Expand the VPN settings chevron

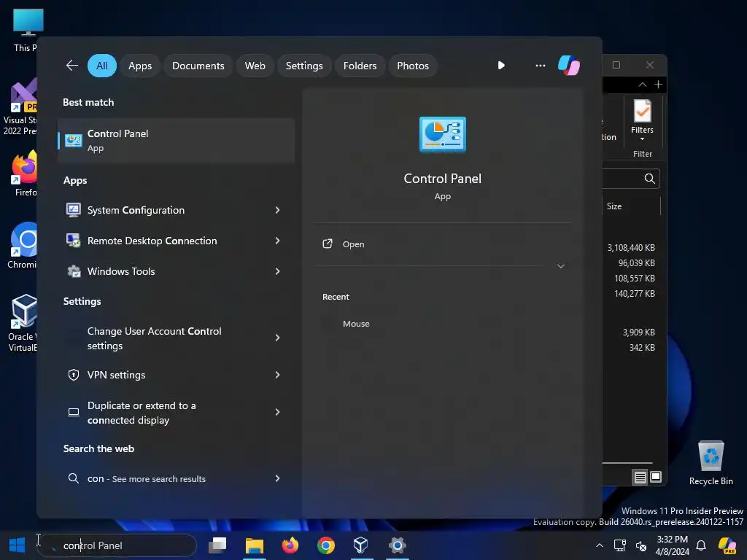pyautogui.click(x=277, y=375)
